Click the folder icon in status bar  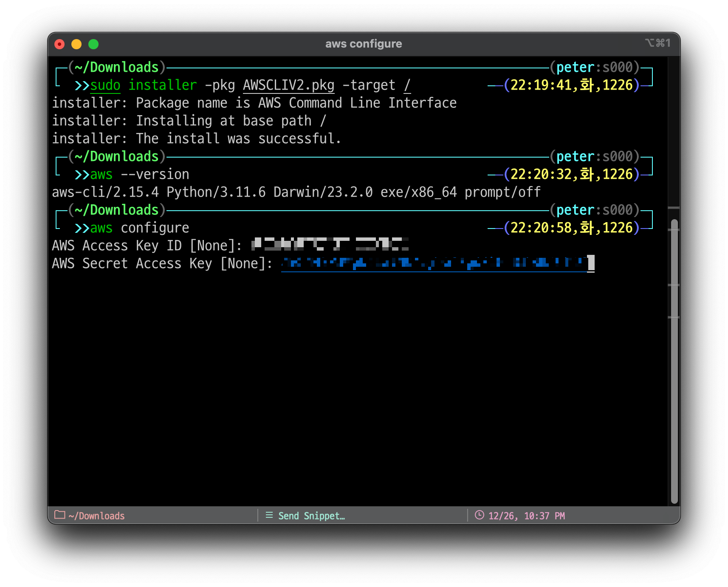click(x=60, y=515)
